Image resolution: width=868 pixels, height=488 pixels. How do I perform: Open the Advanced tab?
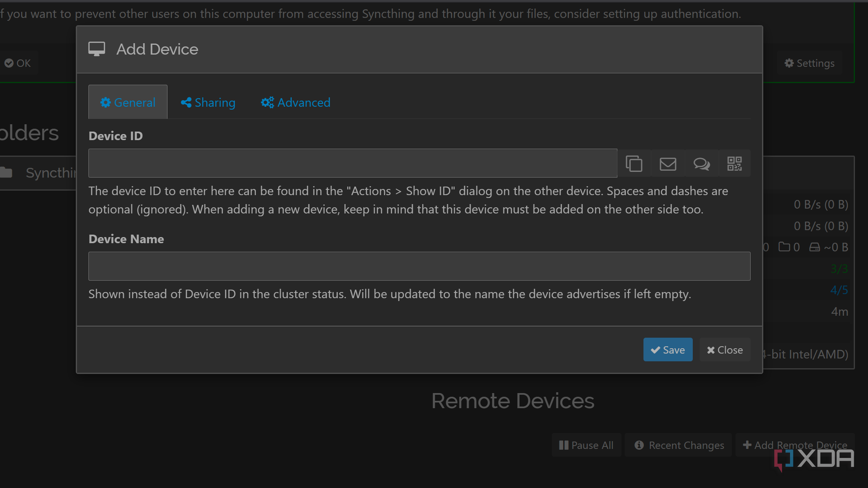(x=296, y=102)
